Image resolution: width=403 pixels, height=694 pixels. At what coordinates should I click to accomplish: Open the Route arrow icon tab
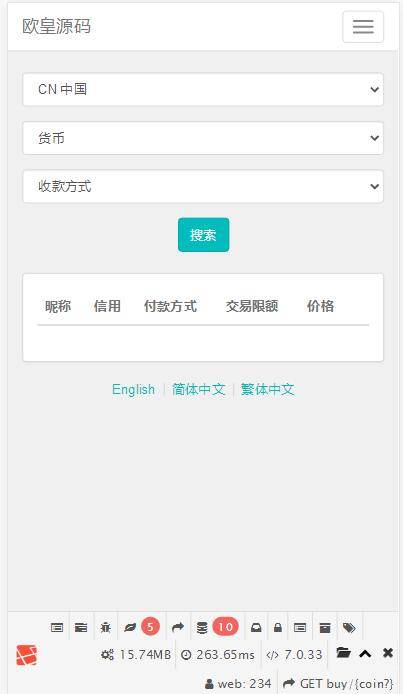point(178,627)
